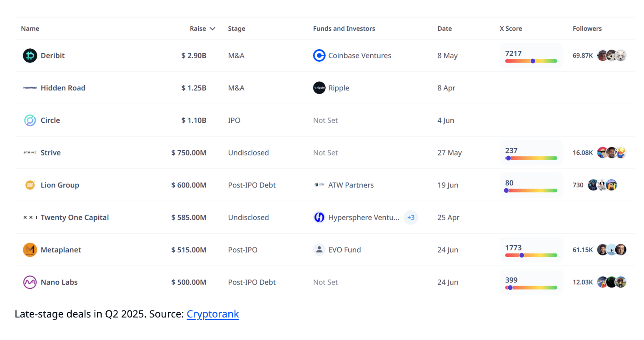Click the X Score column header
Screen dimensions: 644x340
click(511, 29)
